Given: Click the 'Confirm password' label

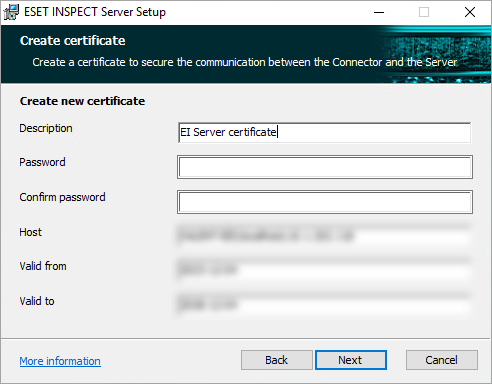Looking at the screenshot, I should coord(62,197).
